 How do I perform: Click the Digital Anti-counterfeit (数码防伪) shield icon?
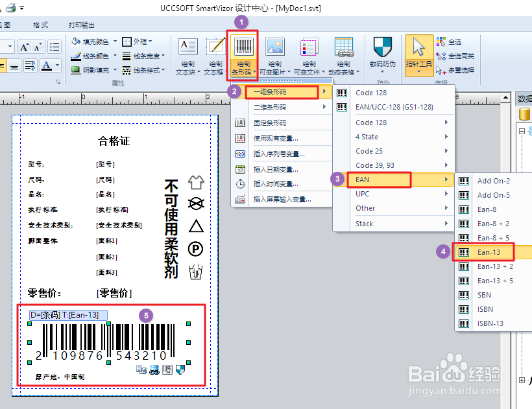click(x=382, y=47)
